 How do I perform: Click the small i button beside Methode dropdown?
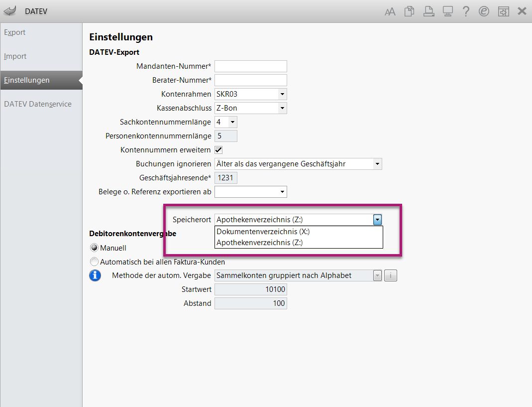[391, 275]
